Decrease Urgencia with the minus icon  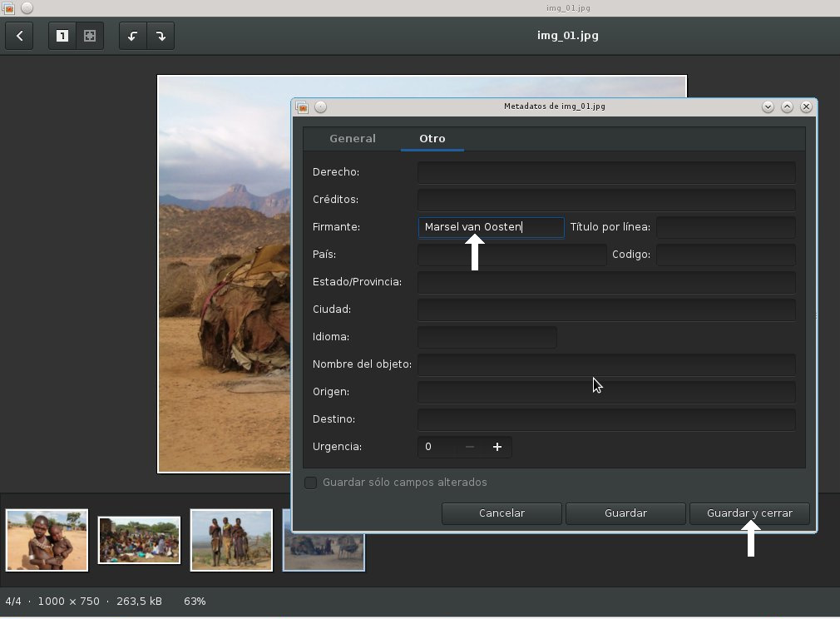click(x=470, y=447)
